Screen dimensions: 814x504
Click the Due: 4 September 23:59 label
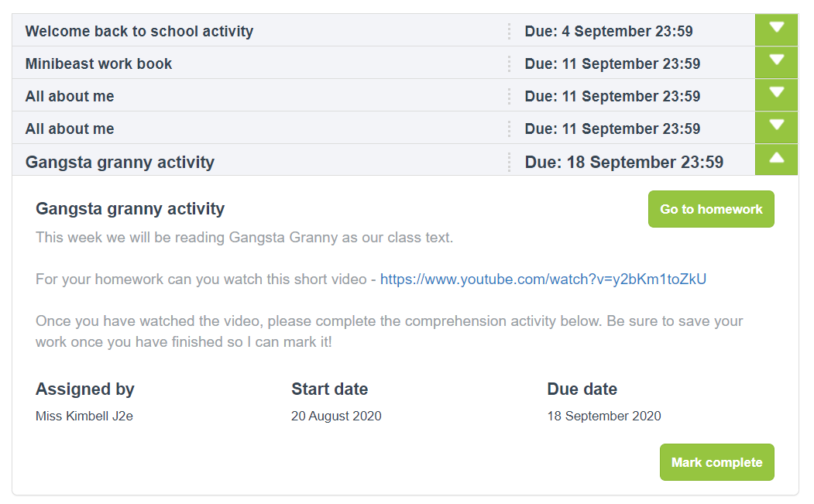pyautogui.click(x=609, y=32)
